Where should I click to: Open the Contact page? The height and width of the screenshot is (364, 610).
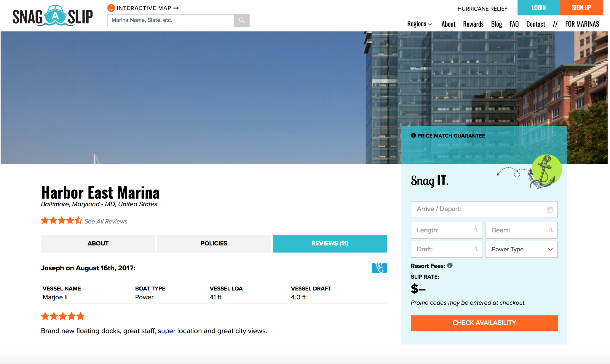click(536, 24)
